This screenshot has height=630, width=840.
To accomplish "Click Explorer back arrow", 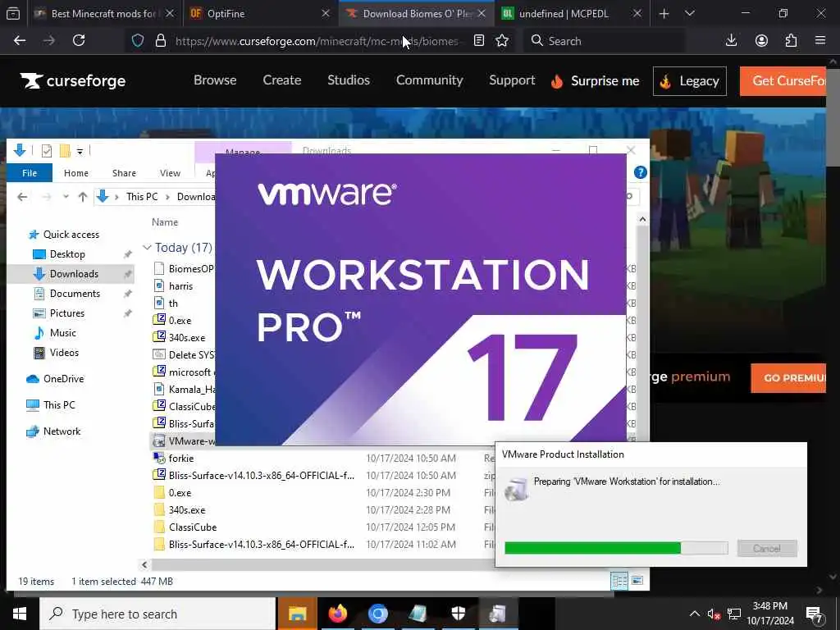I will 22,197.
